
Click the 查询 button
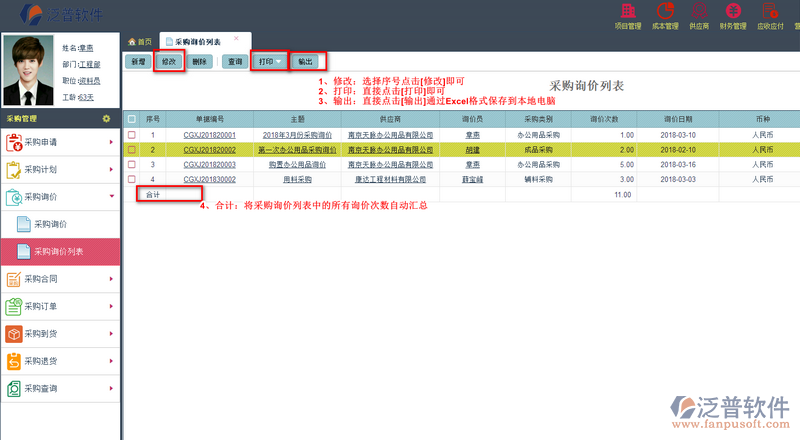[x=235, y=62]
